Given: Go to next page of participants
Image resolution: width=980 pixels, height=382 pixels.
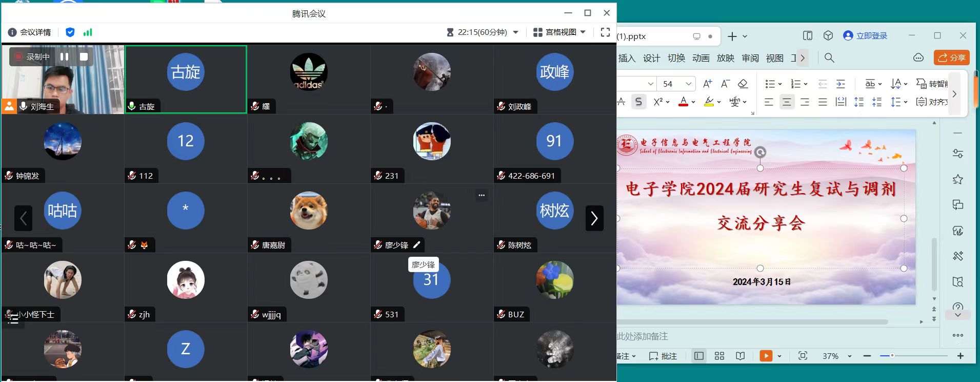Looking at the screenshot, I should (x=594, y=218).
